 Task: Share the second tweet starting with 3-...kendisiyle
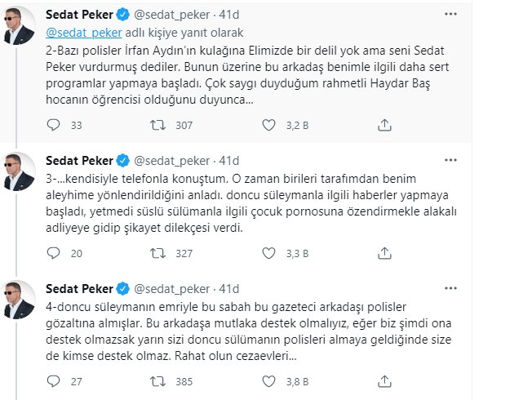click(x=384, y=253)
